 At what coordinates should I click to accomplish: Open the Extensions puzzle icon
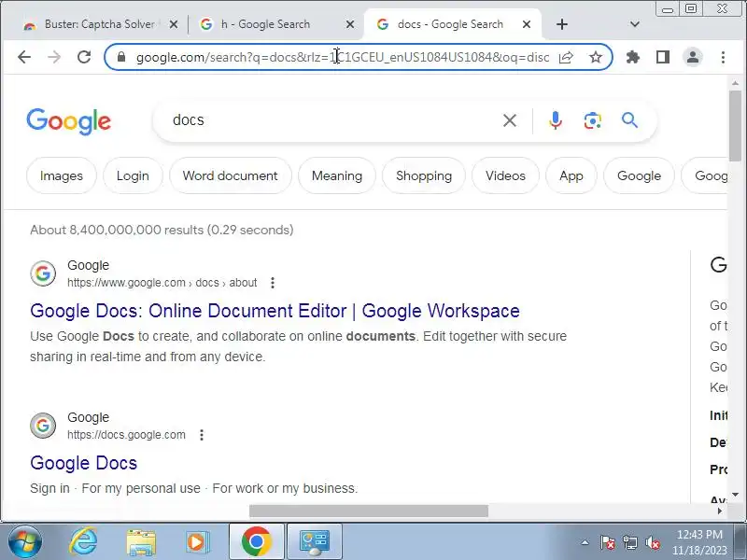[x=633, y=57]
